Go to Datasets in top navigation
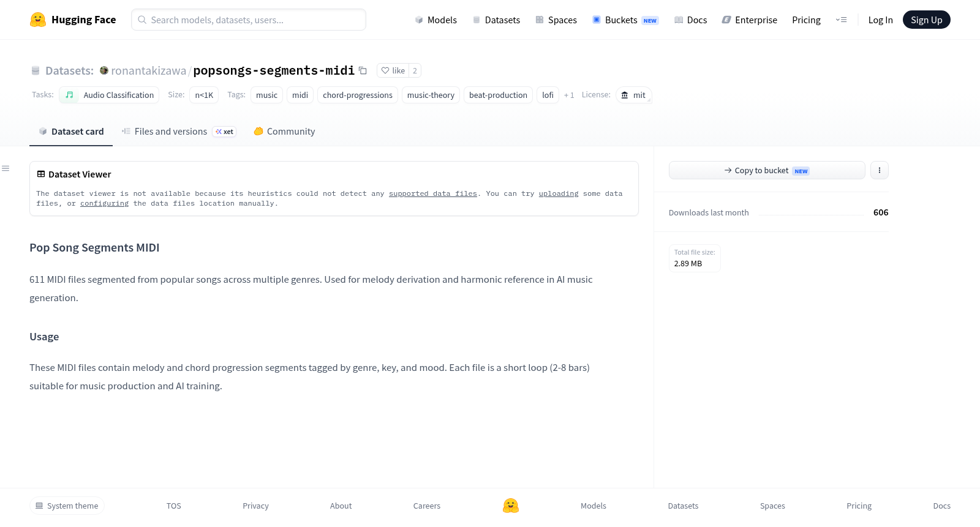This screenshot has height=527, width=980. pyautogui.click(x=496, y=20)
